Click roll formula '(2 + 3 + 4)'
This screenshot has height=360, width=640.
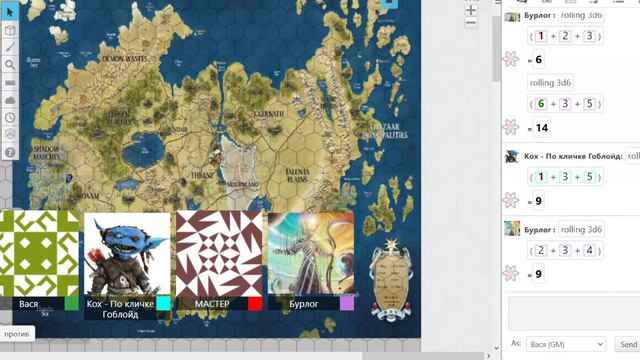click(x=565, y=250)
